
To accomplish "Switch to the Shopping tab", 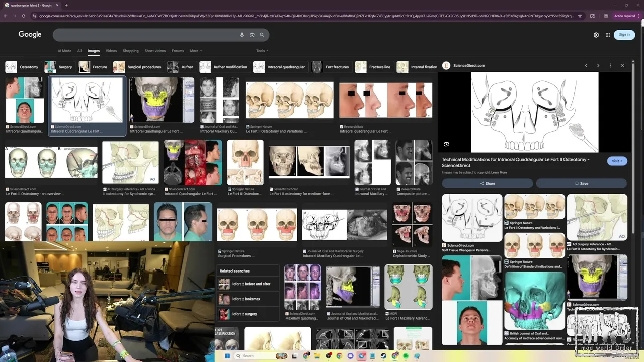I will pyautogui.click(x=130, y=51).
